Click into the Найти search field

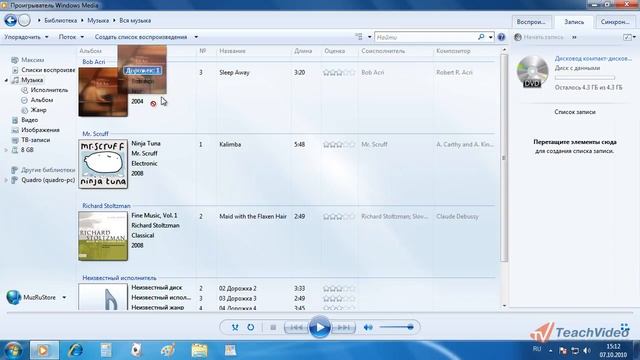(426, 37)
